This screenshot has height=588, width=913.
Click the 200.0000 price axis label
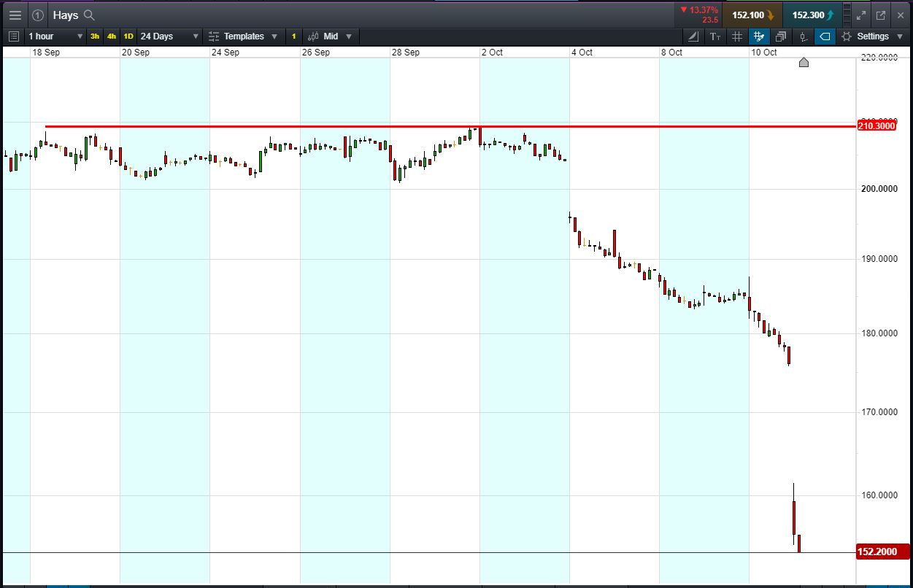(879, 189)
